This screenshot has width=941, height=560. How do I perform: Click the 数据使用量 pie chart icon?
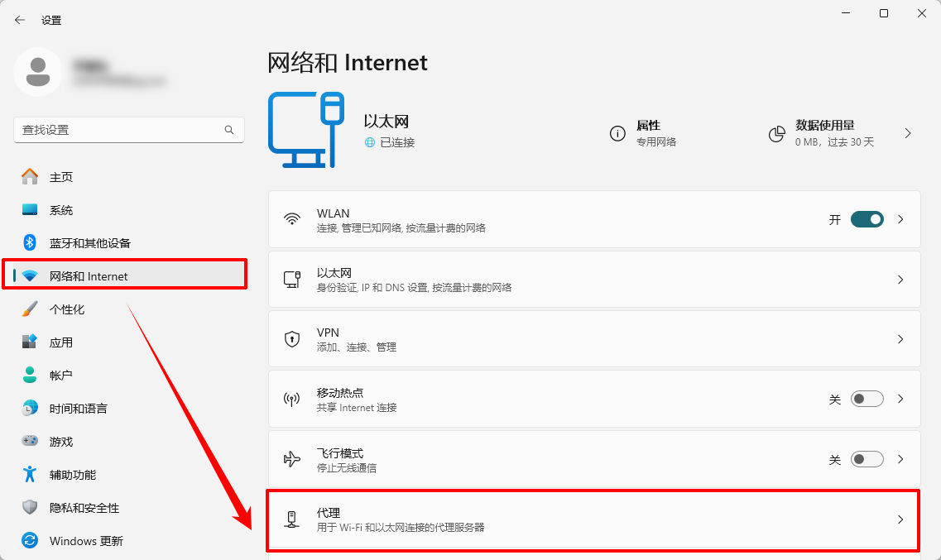pos(776,134)
